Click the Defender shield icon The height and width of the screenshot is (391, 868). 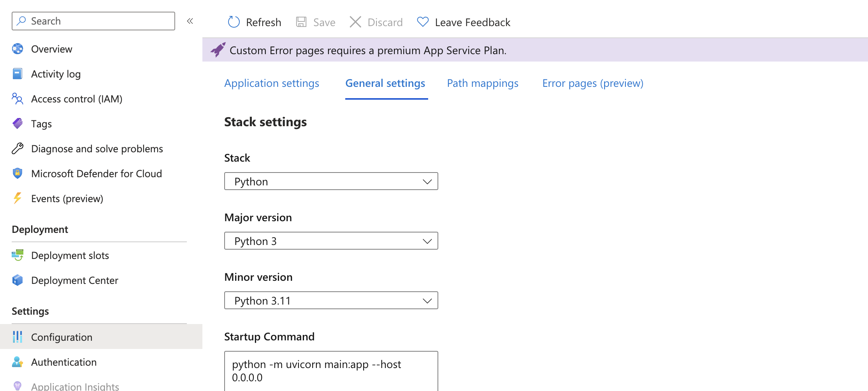point(18,173)
